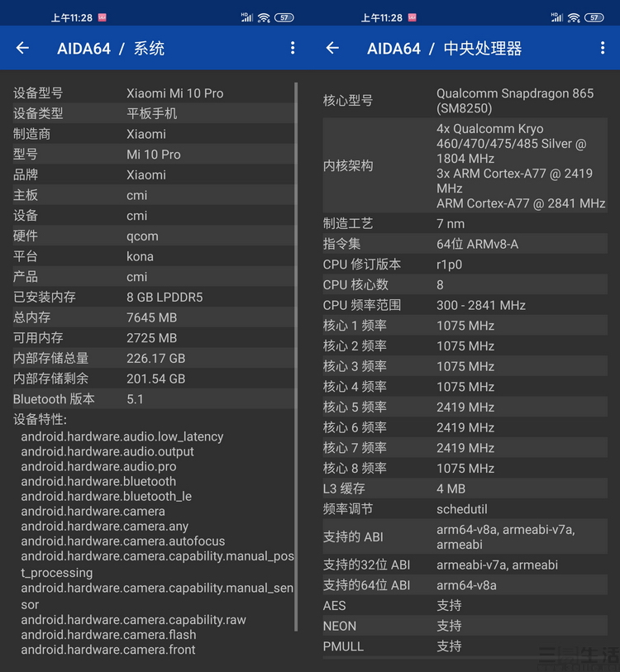Go back from the 系统 screen

point(22,48)
